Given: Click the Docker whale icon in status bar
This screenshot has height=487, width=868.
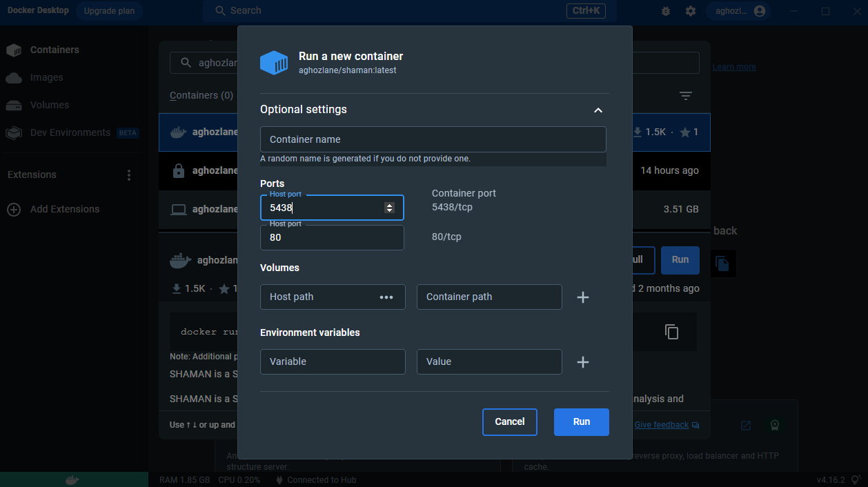Looking at the screenshot, I should 71,479.
